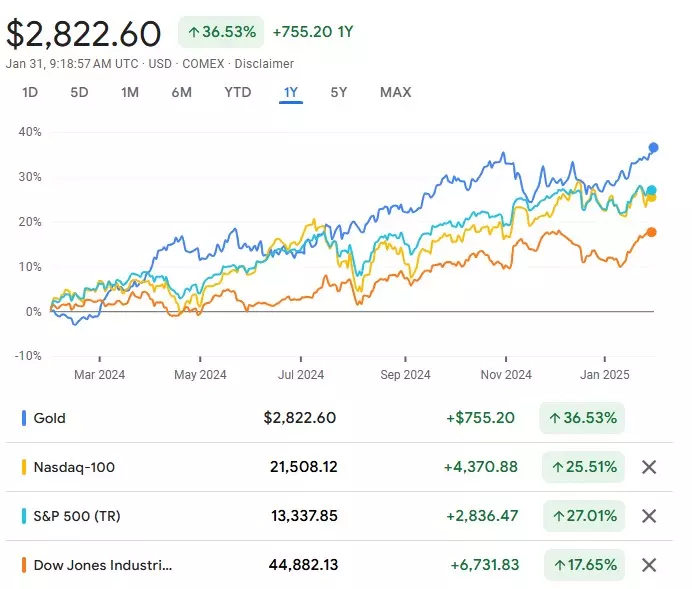Choose the 1M chart range
The height and width of the screenshot is (589, 692).
pyautogui.click(x=130, y=93)
